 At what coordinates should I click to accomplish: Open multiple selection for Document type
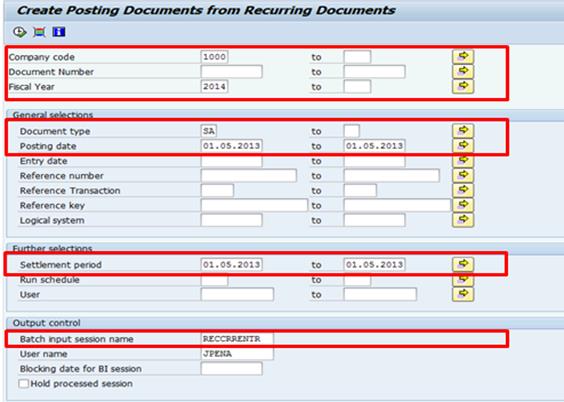(463, 131)
